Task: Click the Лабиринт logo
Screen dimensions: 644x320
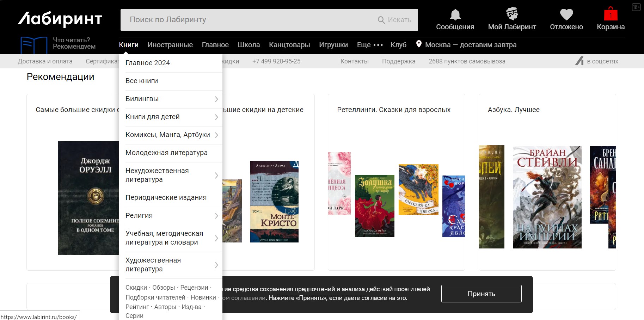Action: coord(60,19)
